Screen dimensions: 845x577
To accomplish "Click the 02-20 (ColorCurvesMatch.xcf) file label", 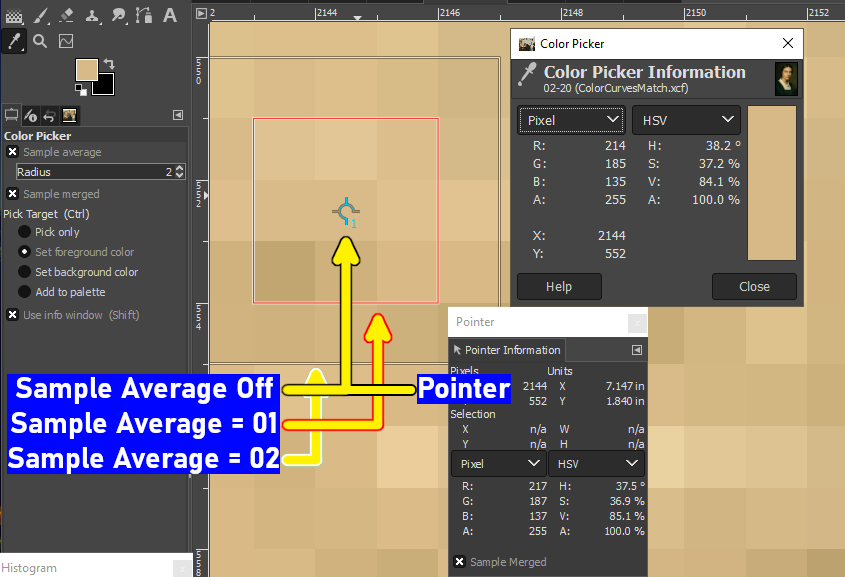I will (x=615, y=88).
